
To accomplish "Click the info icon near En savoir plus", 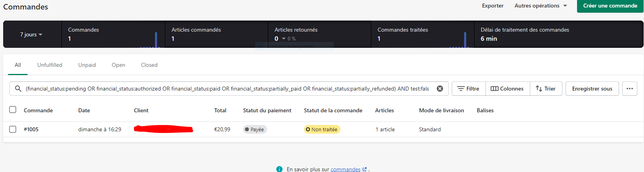I will (279, 169).
